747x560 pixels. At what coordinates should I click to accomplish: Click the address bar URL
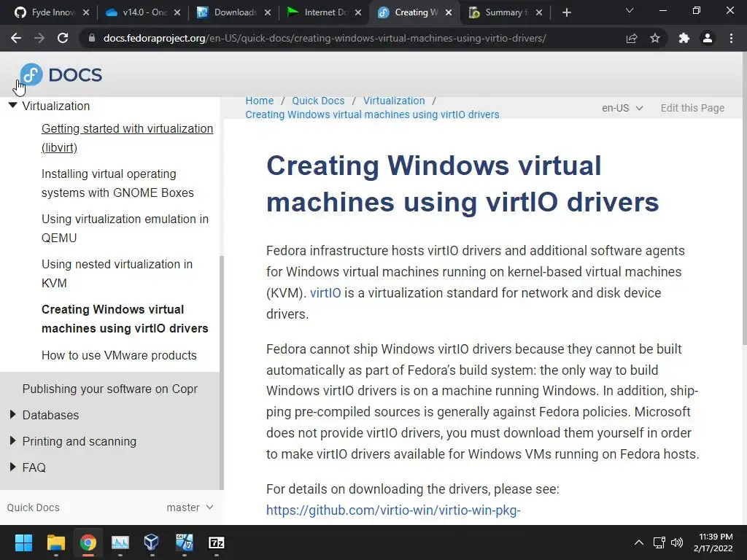coord(325,38)
